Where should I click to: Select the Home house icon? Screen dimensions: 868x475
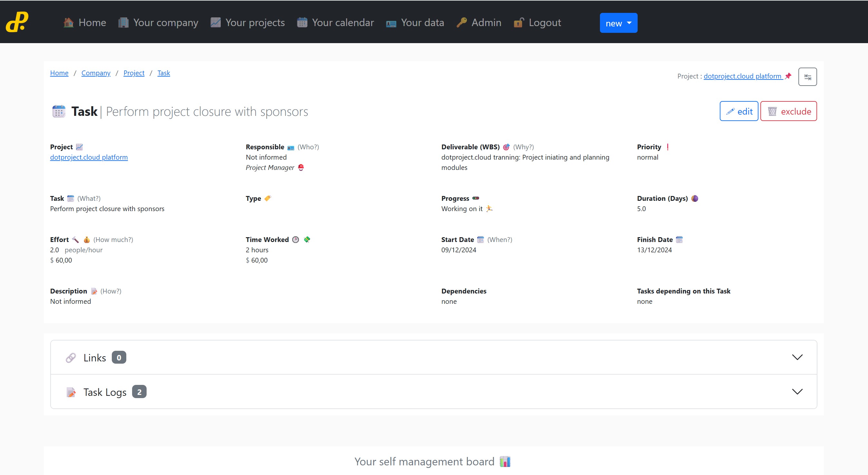tap(68, 22)
